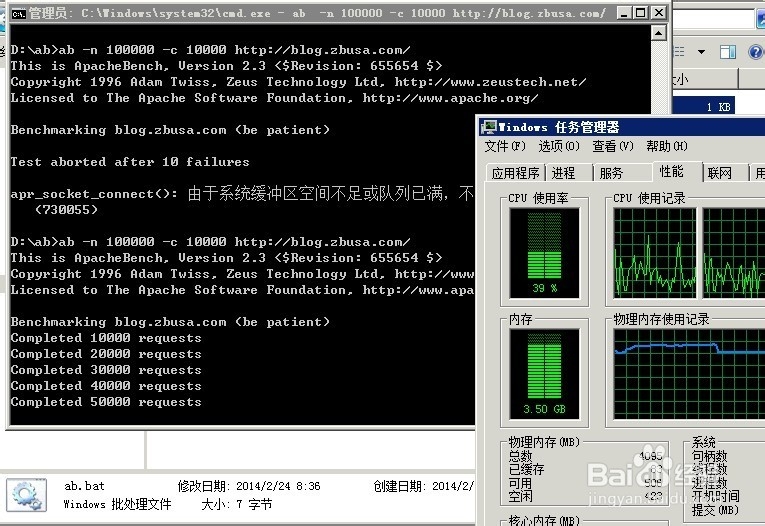Click the 已缓存 row label
Screen dimensions: 765x526
526,469
